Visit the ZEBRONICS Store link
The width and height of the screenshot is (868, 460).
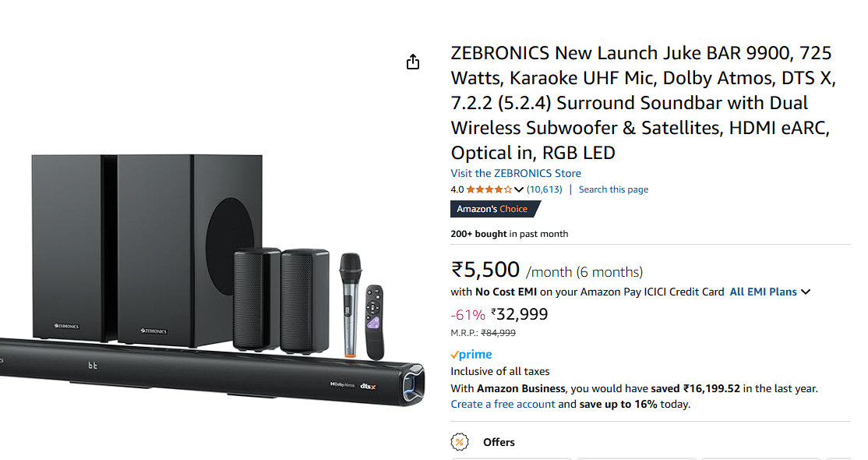click(516, 173)
